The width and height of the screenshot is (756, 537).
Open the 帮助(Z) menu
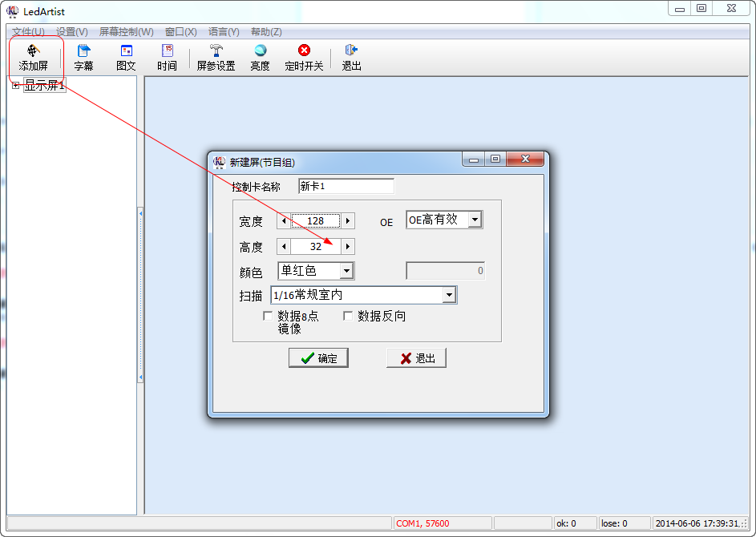(x=266, y=32)
